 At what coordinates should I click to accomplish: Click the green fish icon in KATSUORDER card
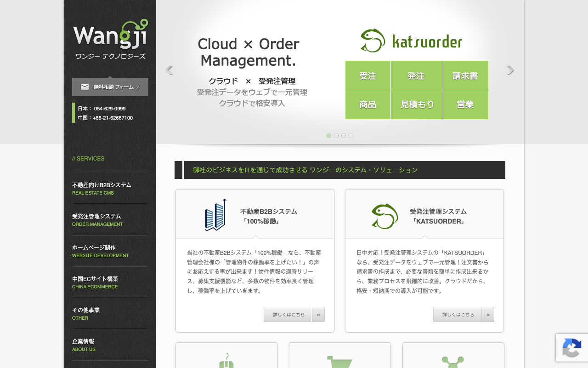385,216
